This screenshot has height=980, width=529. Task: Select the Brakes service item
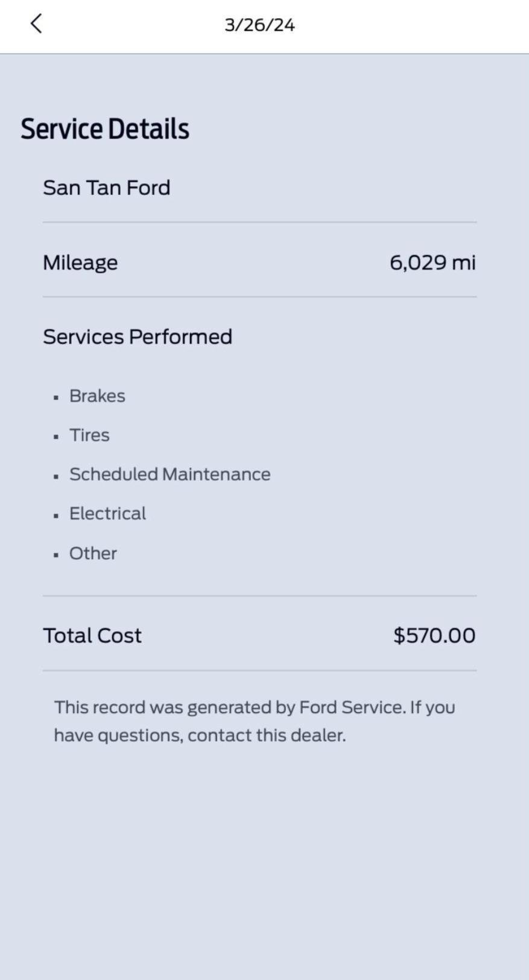97,396
